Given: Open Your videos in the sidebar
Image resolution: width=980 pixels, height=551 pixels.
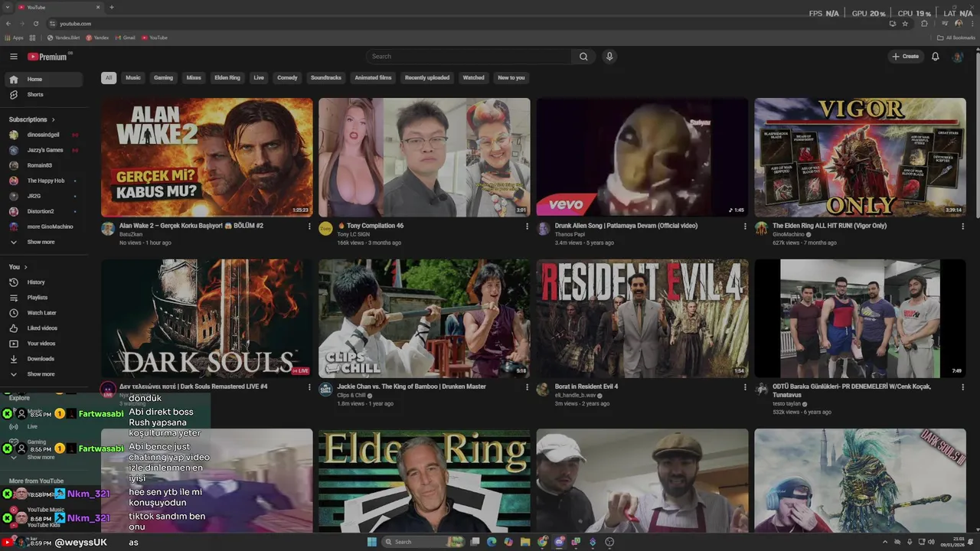Looking at the screenshot, I should pyautogui.click(x=44, y=344).
